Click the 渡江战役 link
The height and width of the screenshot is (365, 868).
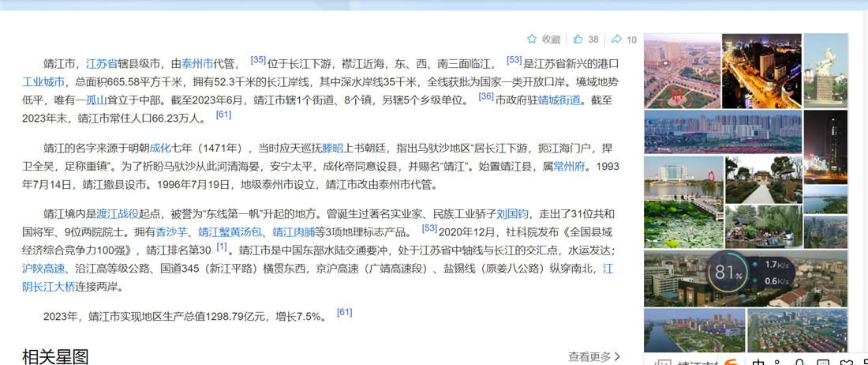[118, 214]
